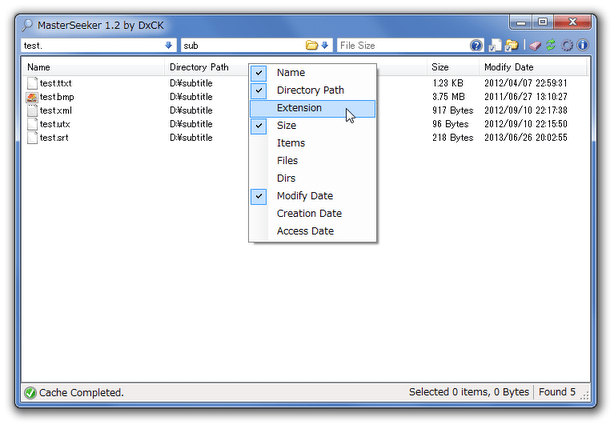
Task: Uncheck the Directory Path column entry
Action: [312, 90]
